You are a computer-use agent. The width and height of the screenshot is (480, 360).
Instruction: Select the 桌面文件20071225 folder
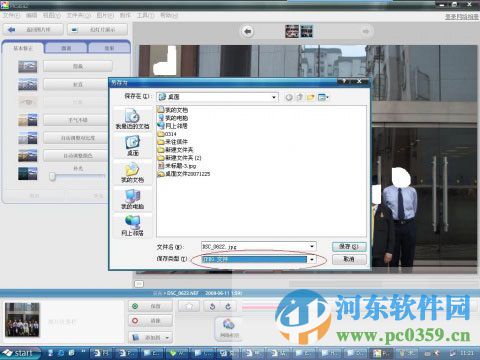[184, 174]
